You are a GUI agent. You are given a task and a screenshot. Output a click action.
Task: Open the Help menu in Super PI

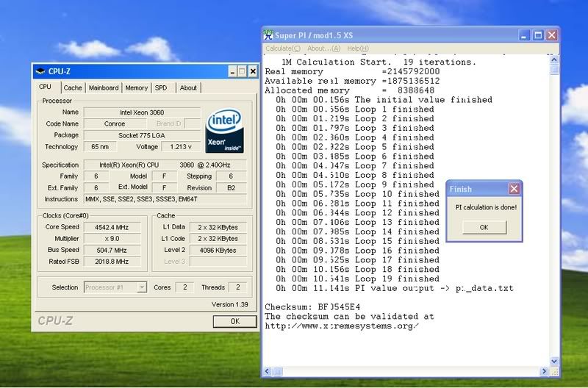tap(358, 48)
